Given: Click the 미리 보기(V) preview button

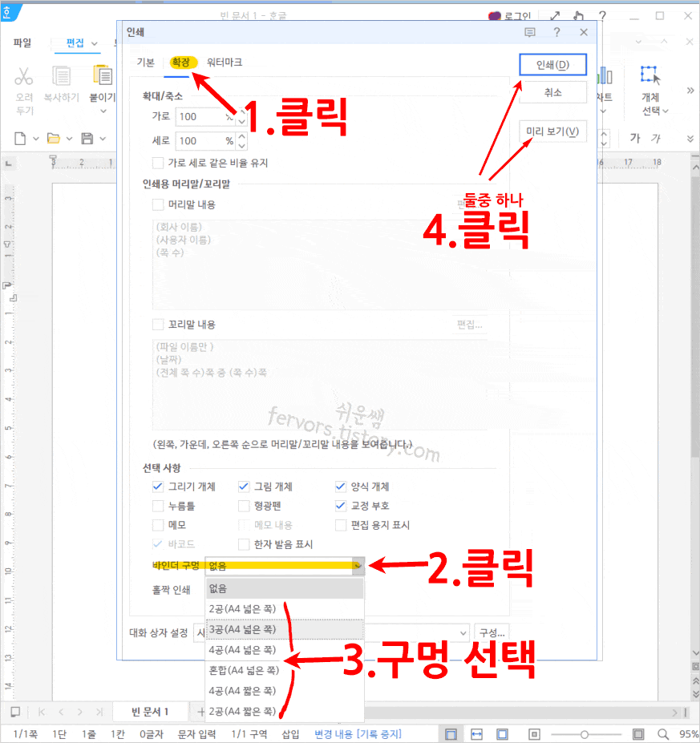Looking at the screenshot, I should (x=553, y=131).
